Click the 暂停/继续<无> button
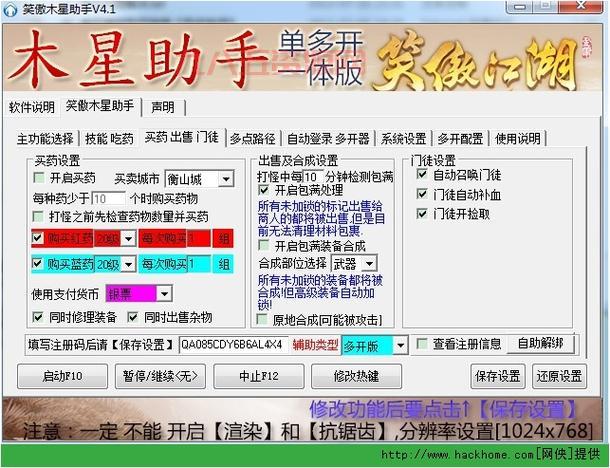Viewport: 610px width, 468px height. pyautogui.click(x=160, y=376)
